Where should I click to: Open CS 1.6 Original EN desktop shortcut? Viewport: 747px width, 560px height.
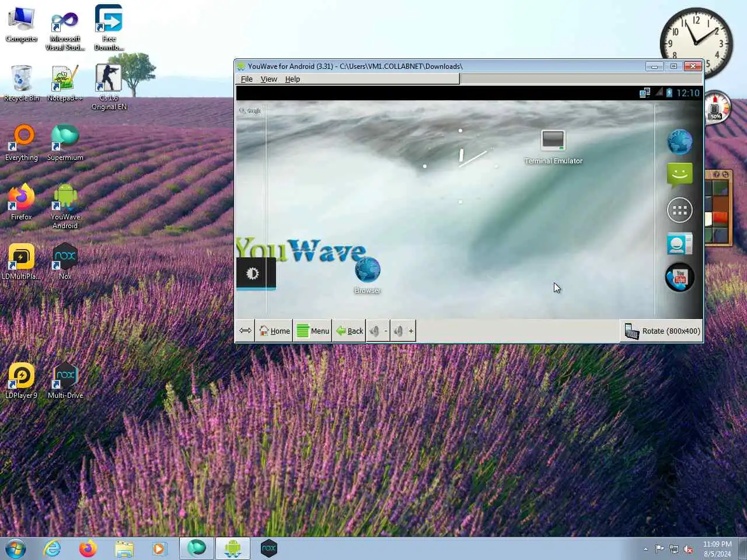(x=109, y=87)
